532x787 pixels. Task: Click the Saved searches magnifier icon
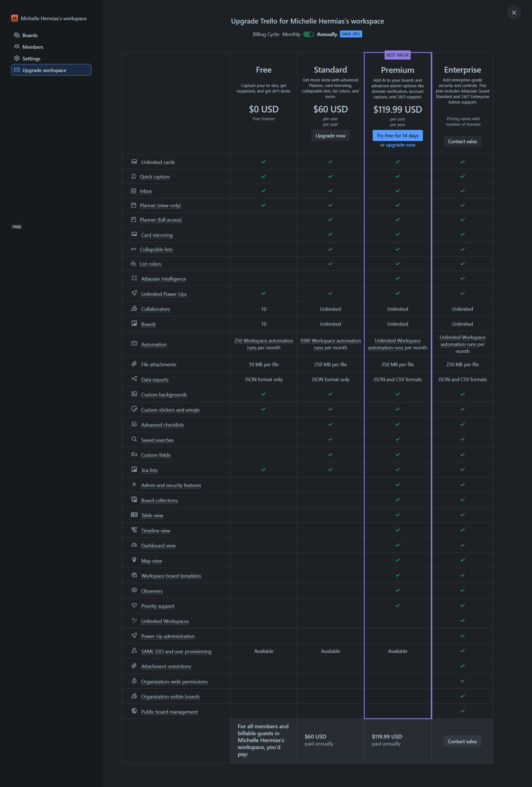click(x=134, y=439)
